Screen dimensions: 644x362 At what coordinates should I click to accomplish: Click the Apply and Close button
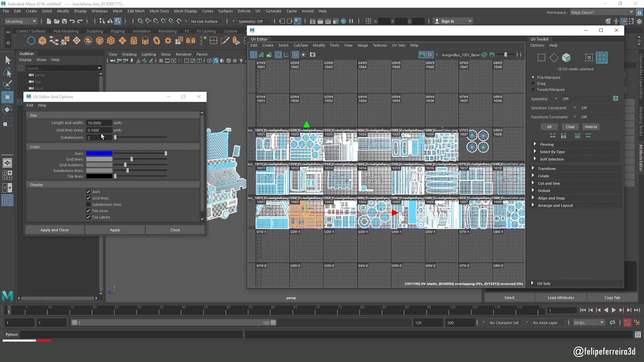point(54,230)
